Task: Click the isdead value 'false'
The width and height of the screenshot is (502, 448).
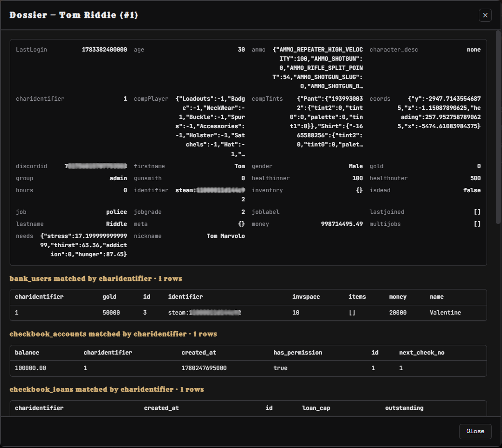Action: coord(472,190)
